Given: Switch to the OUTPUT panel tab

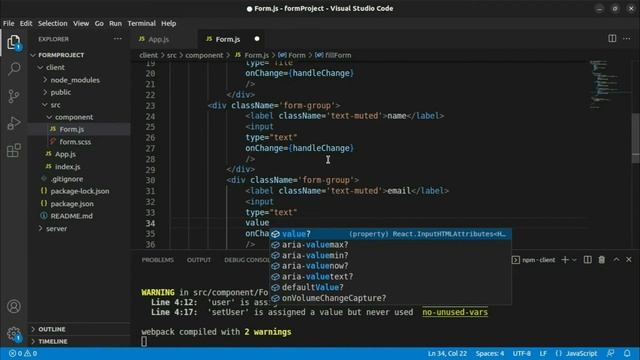Looking at the screenshot, I should tap(199, 260).
